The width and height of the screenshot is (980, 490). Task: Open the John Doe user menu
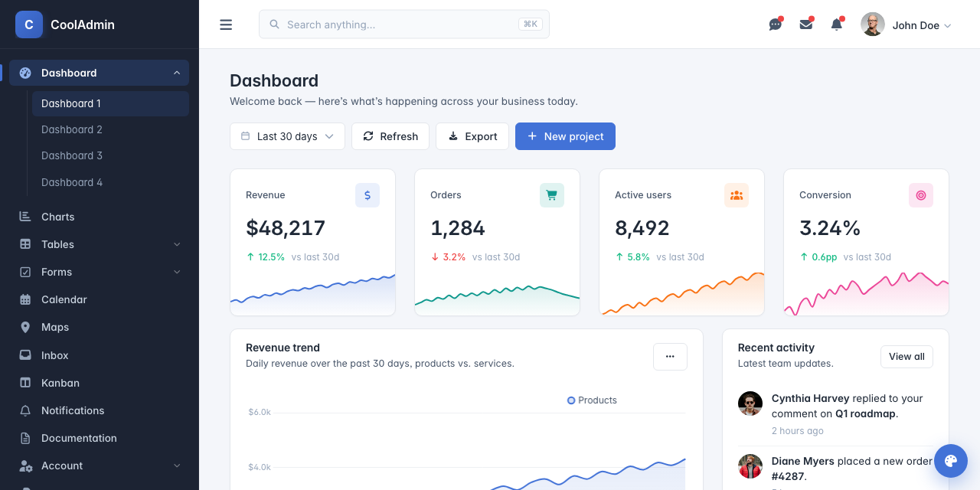tap(906, 24)
